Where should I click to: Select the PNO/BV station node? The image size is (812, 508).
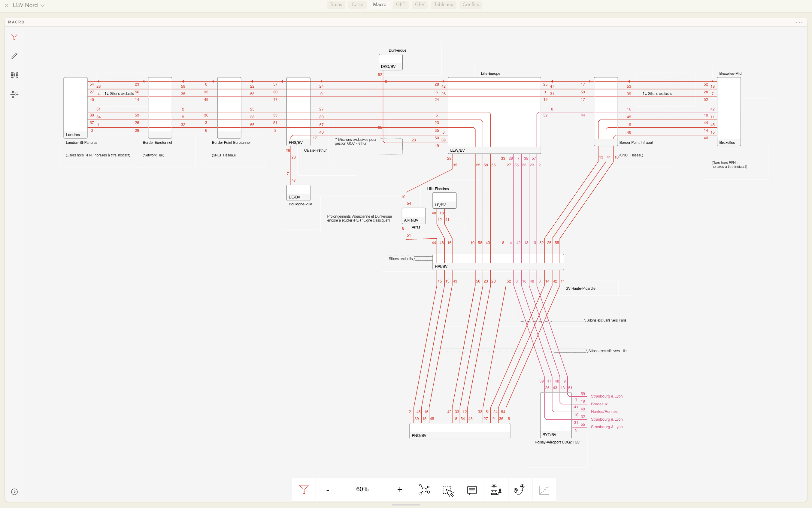(x=459, y=431)
